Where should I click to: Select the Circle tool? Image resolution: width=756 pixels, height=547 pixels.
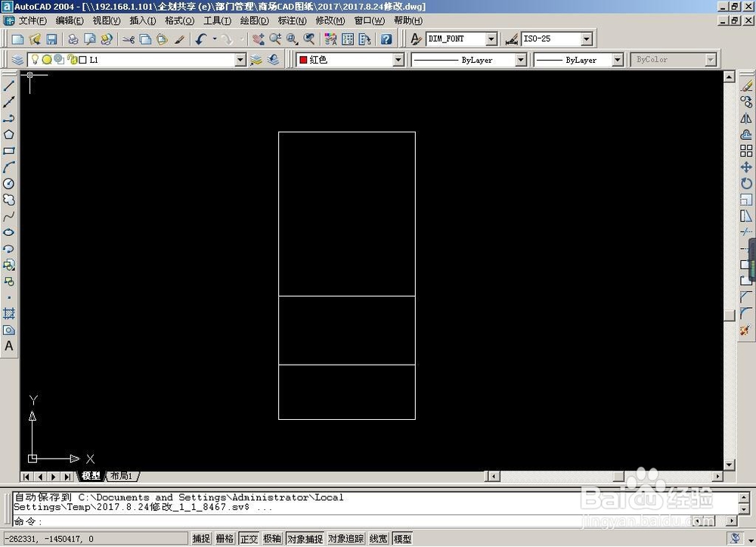tap(8, 184)
